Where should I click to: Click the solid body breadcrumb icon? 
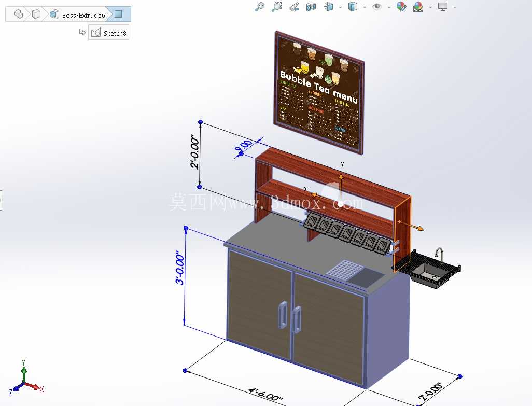click(36, 14)
